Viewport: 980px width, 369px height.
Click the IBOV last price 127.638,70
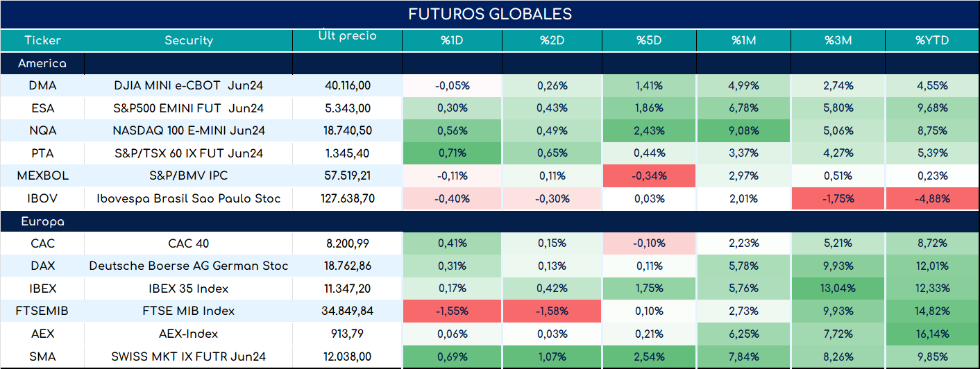tap(347, 198)
